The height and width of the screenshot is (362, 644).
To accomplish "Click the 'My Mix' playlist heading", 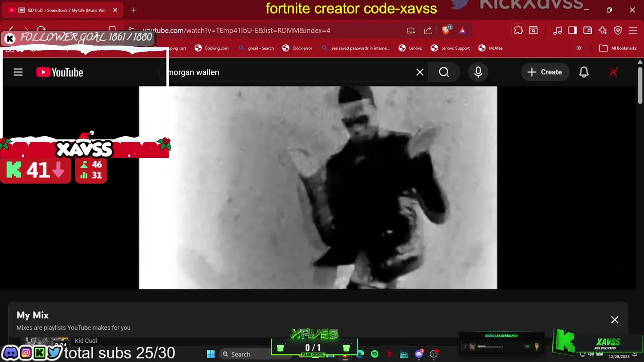I will [x=33, y=315].
